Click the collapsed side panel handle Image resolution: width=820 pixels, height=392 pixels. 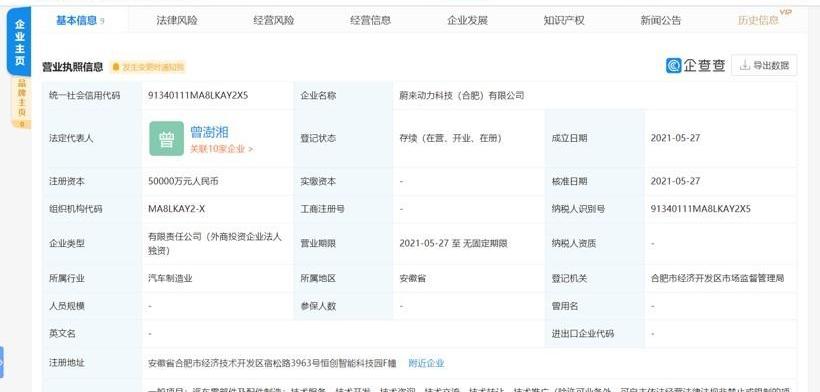pos(2,362)
